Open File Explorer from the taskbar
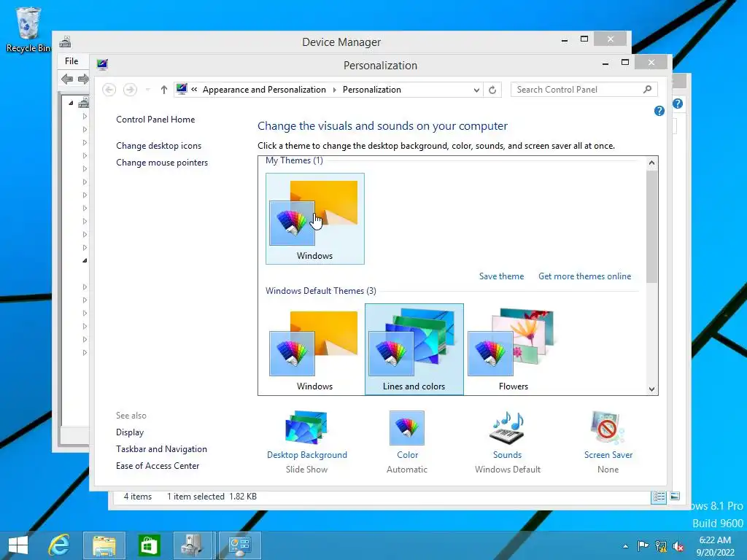The image size is (747, 560). (x=104, y=545)
